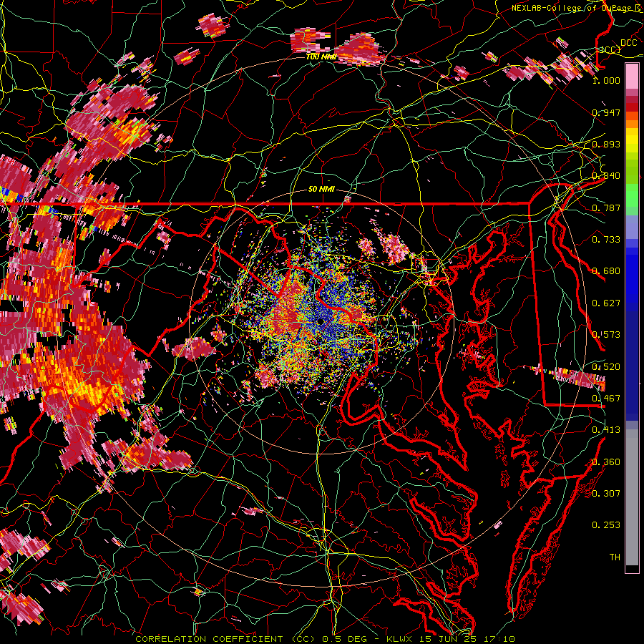Click the 1.000 value on the scale
The height and width of the screenshot is (644, 644).
tap(606, 80)
